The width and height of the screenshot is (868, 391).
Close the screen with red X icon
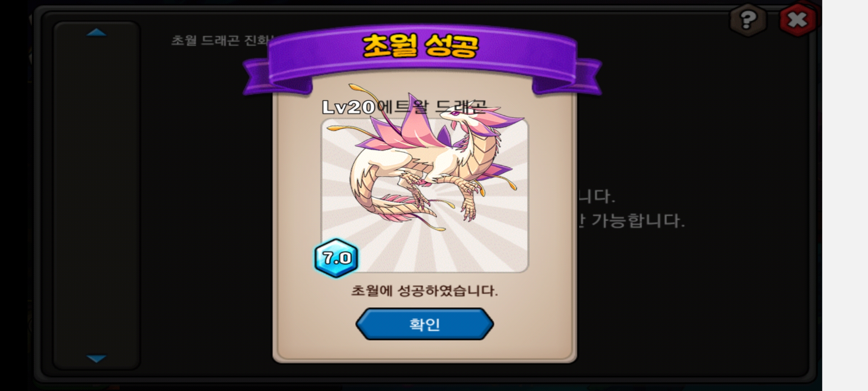(x=797, y=20)
